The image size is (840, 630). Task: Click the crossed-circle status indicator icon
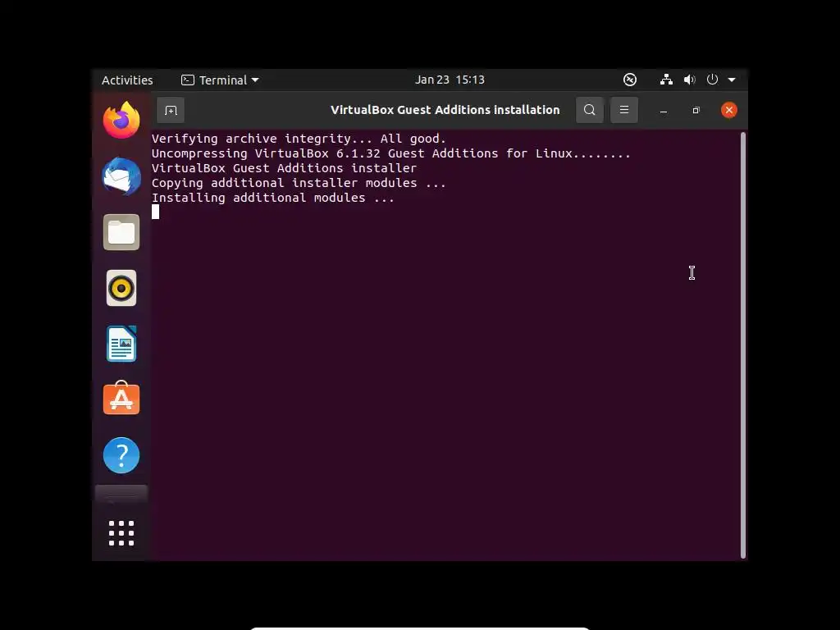coord(630,80)
